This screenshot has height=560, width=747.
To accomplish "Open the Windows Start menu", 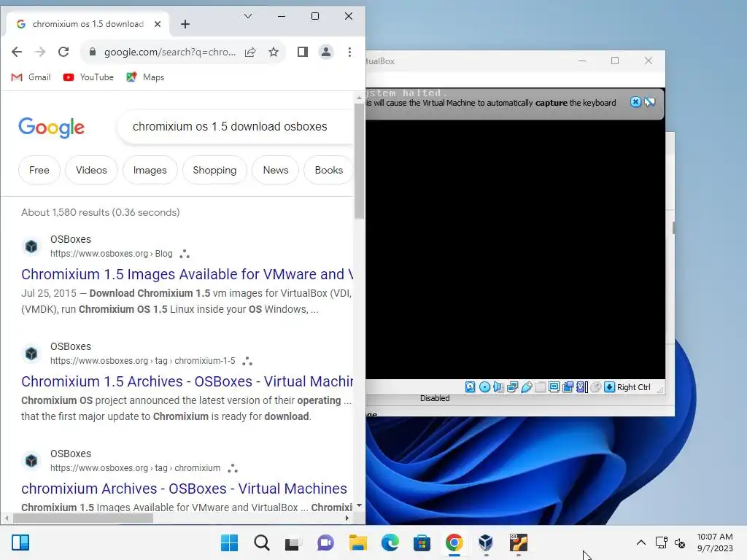I will tap(229, 542).
